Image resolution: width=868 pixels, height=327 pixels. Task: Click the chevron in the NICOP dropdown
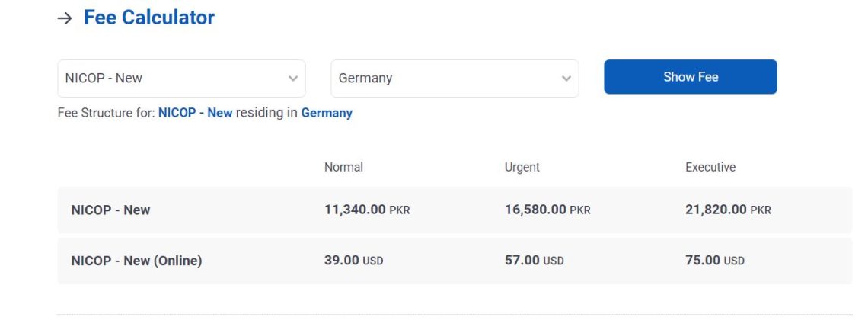click(293, 79)
